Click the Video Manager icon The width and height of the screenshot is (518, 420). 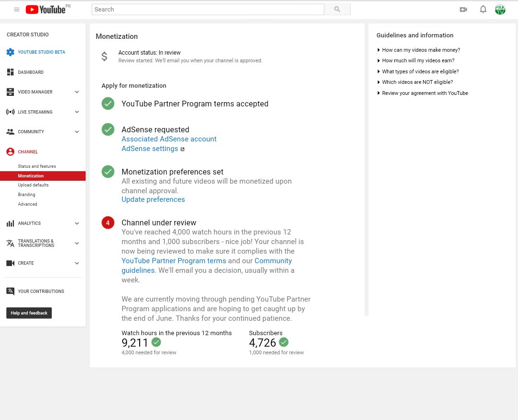tap(10, 92)
